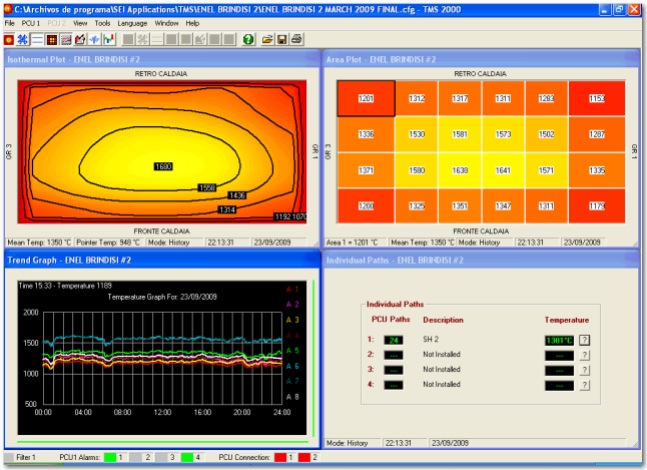The height and width of the screenshot is (470, 647).
Task: Click the print toolbar icon
Action: click(296, 39)
